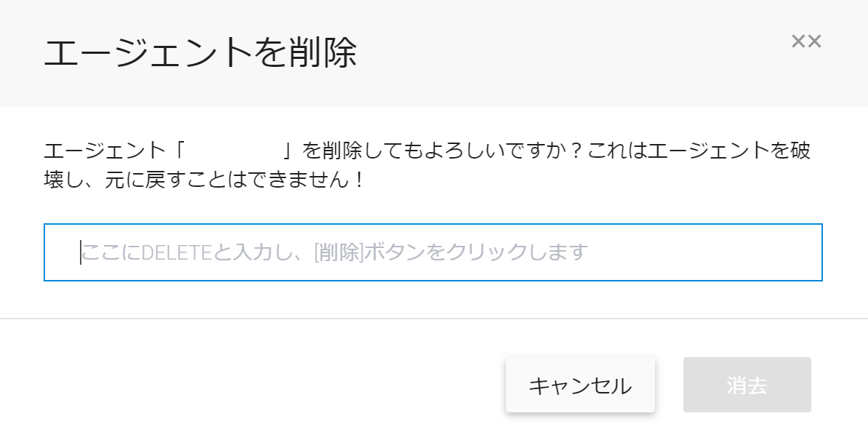The image size is (868, 448).
Task: Click the greyed-out 消去 button
Action: click(747, 385)
